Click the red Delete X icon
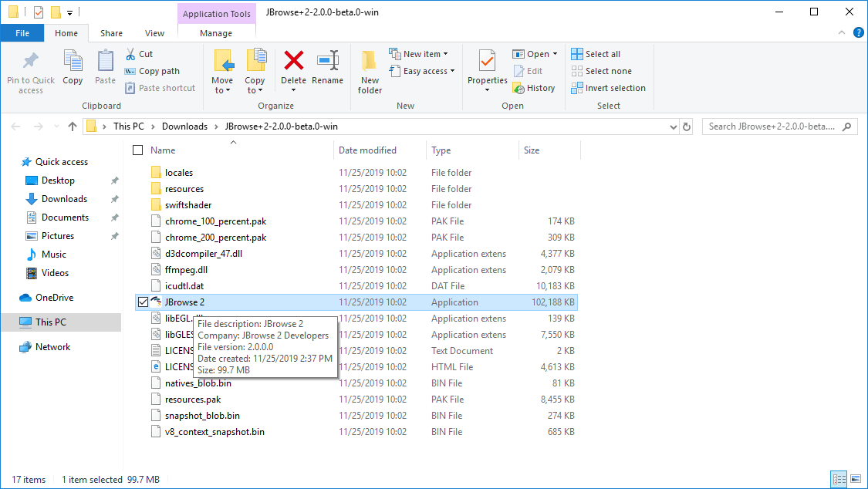Image resolution: width=868 pixels, height=489 pixels. (293, 60)
